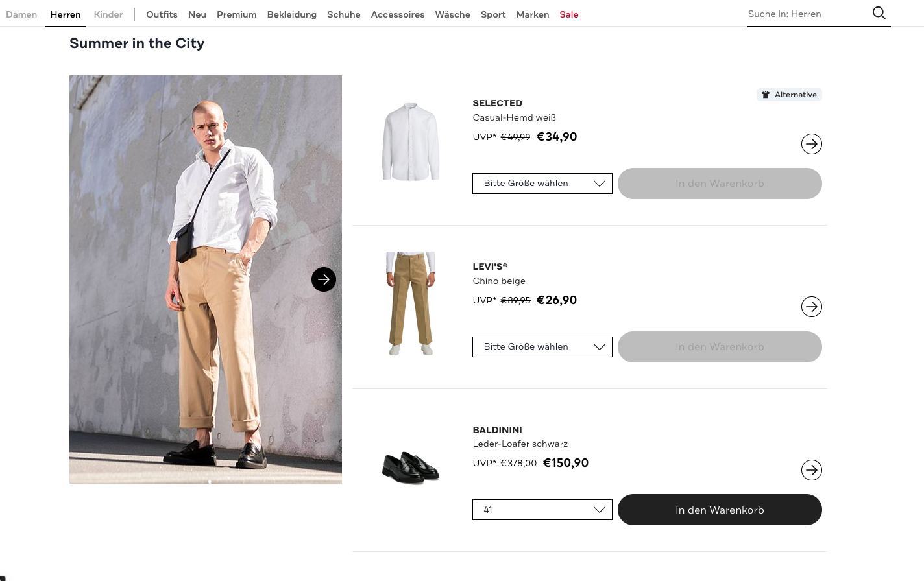
Task: Show alternatives for the white shirt
Action: [789, 95]
